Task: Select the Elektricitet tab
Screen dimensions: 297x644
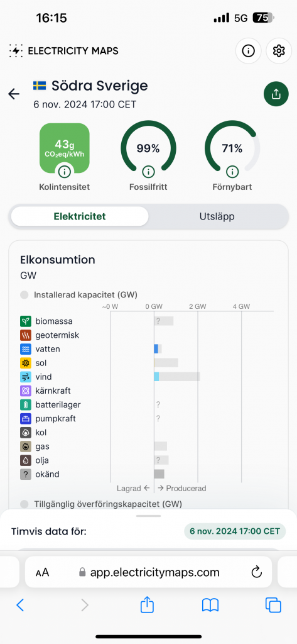Action: [80, 216]
